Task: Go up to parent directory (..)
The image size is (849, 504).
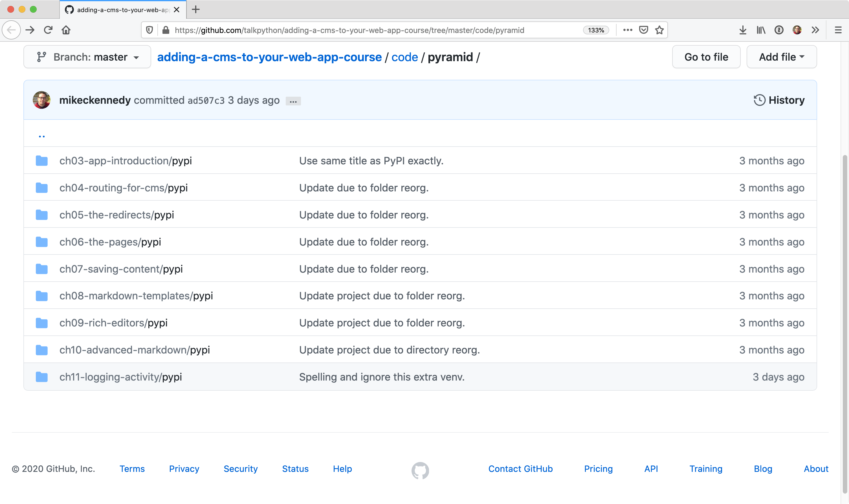Action: pos(41,136)
